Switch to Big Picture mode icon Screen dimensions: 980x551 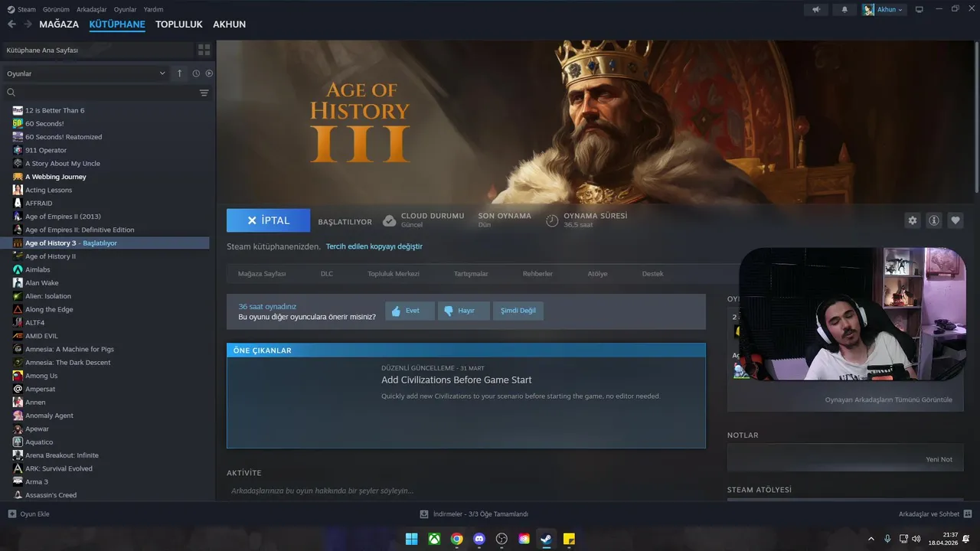[x=920, y=9]
